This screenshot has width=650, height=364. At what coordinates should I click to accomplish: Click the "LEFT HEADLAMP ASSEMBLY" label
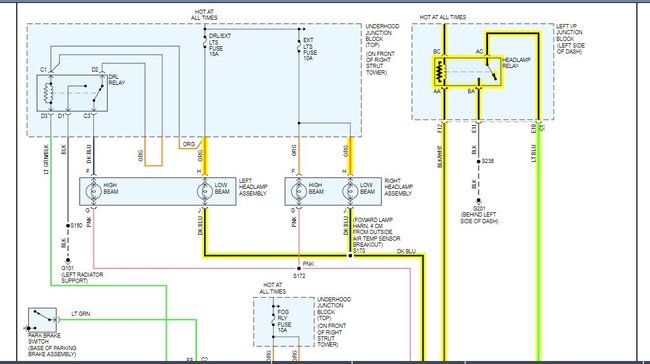[x=253, y=187]
